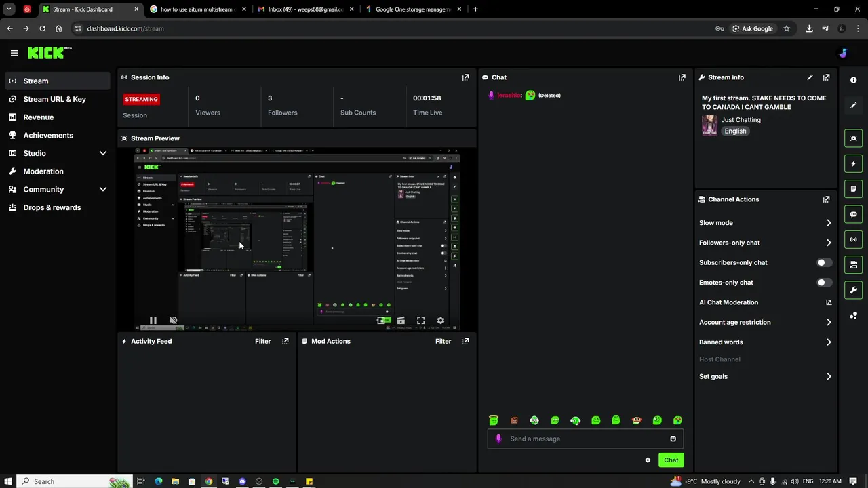This screenshot has width=868, height=488.
Task: Open Banned words arrow
Action: point(829,342)
